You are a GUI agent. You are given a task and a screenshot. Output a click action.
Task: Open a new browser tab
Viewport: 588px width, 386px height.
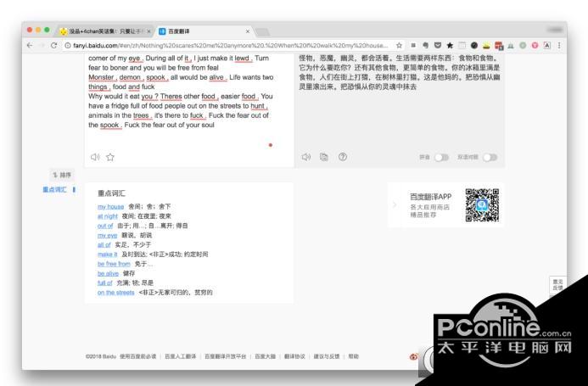(262, 32)
